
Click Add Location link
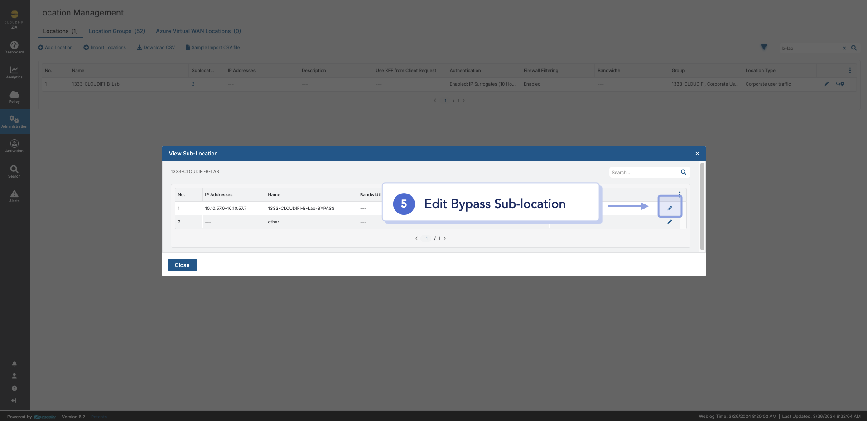point(55,48)
